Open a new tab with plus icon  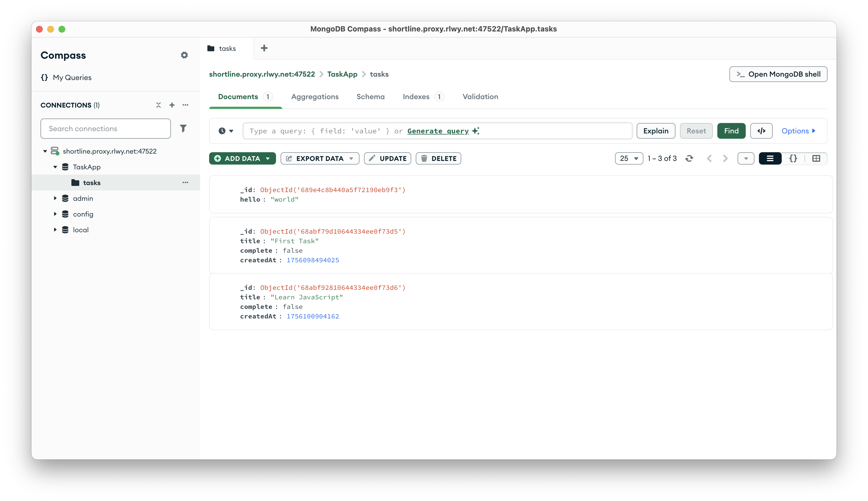pos(264,48)
